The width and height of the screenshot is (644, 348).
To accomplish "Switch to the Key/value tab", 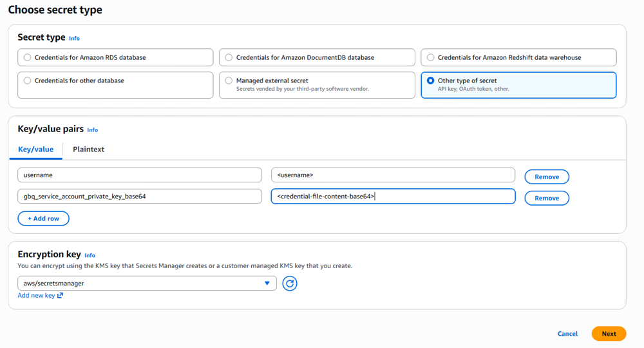I will pyautogui.click(x=35, y=150).
